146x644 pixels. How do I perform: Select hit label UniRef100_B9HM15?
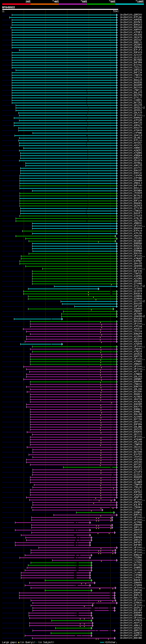tap(131, 118)
